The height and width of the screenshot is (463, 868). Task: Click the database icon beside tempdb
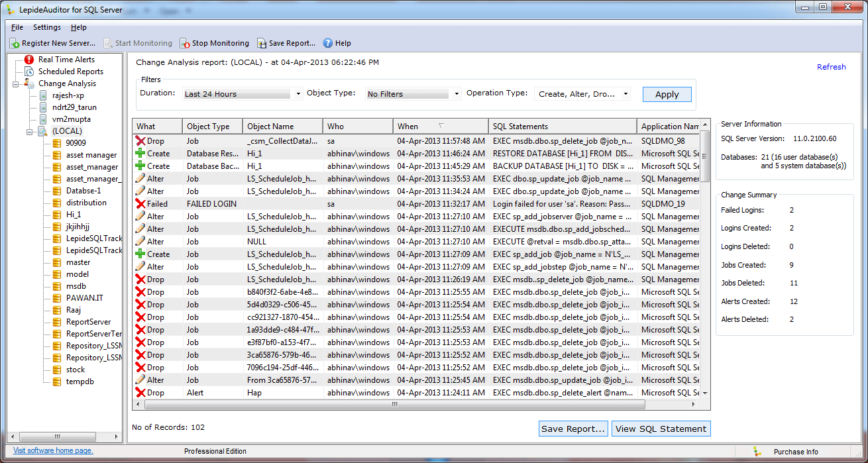point(57,382)
